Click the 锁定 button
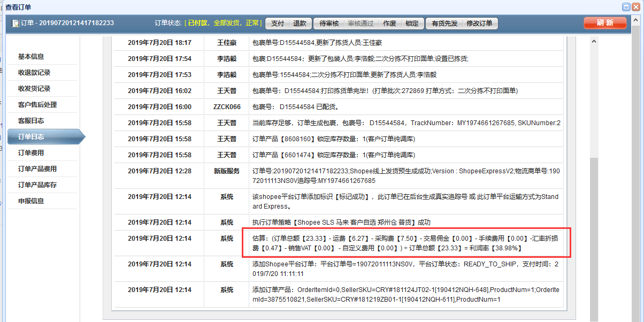The width and height of the screenshot is (644, 322). [412, 24]
